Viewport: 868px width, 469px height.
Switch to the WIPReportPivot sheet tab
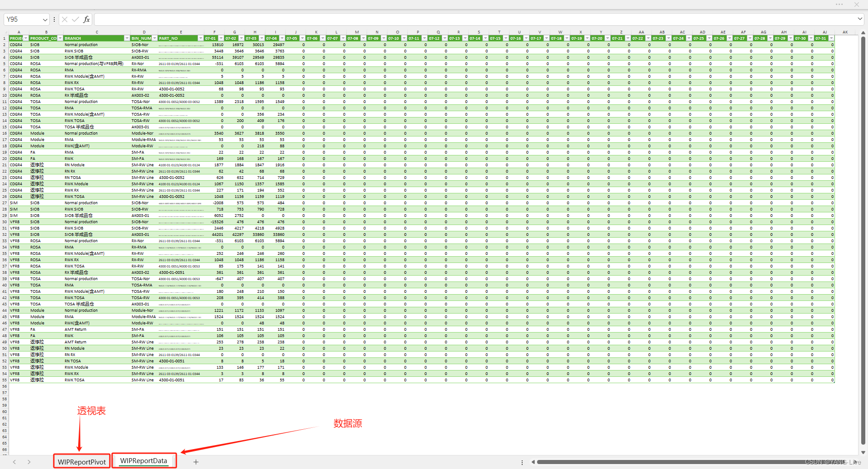click(x=82, y=461)
